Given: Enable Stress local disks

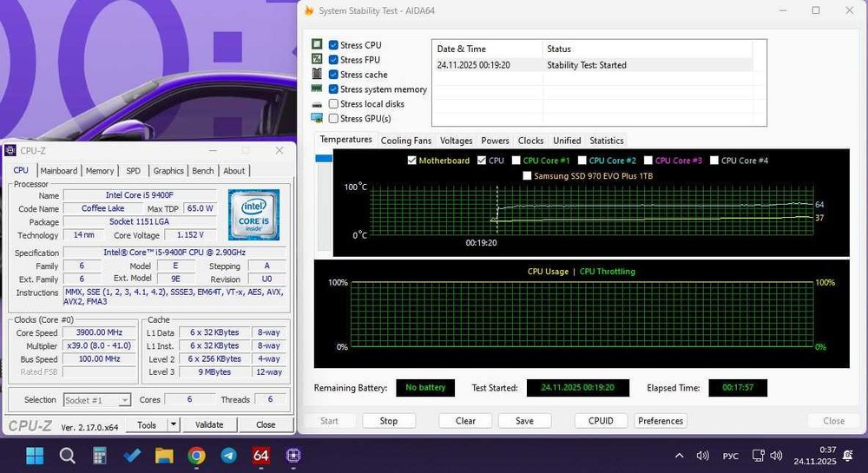Looking at the screenshot, I should [x=333, y=103].
